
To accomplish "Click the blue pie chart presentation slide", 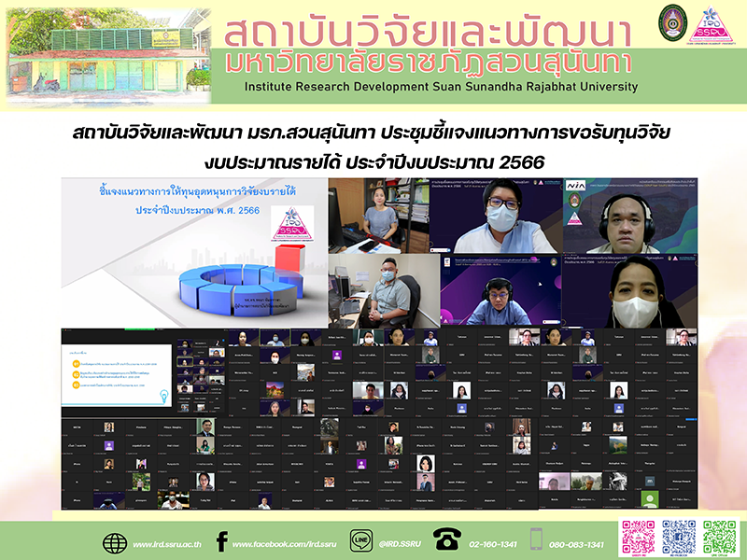I will pyautogui.click(x=193, y=249).
